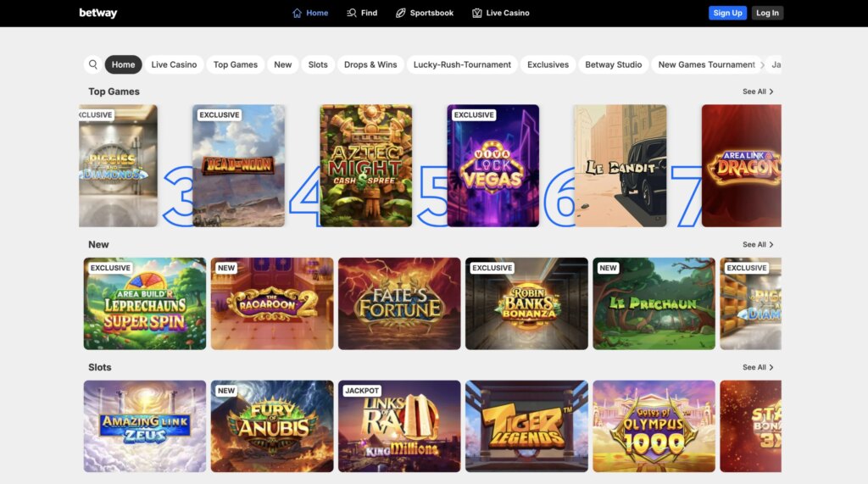868x484 pixels.
Task: Click See All chevron for Slots section
Action: 771,367
